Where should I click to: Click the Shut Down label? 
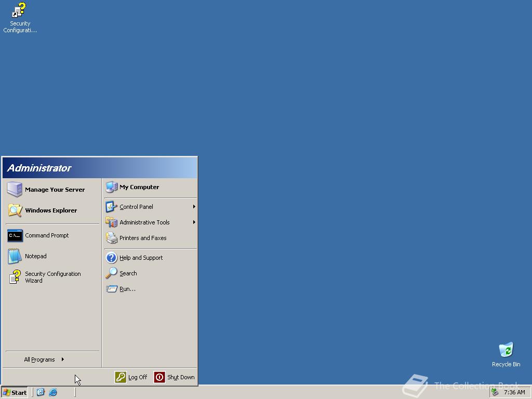(x=181, y=377)
